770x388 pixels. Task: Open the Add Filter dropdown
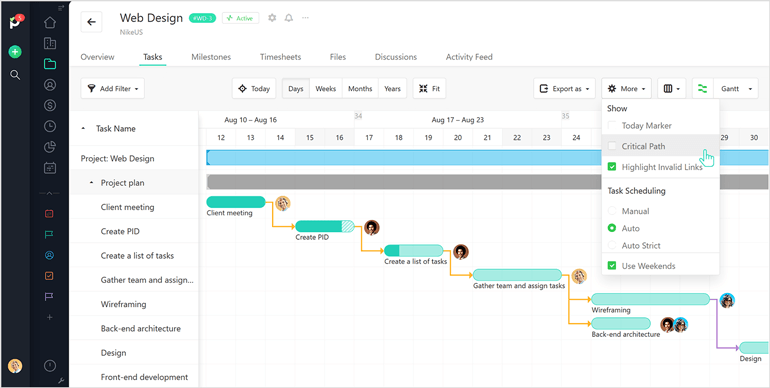[112, 89]
